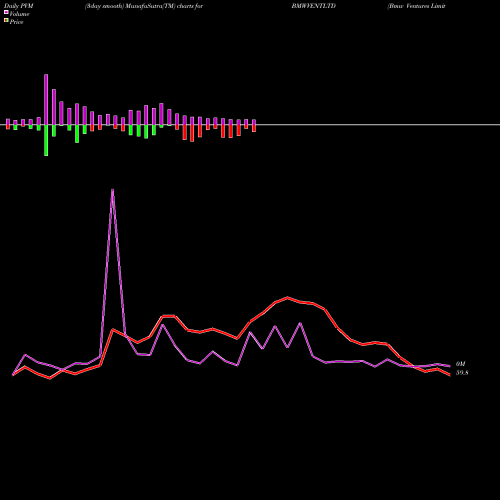
Task: Click the Price legend color swatch
Action: (x=6, y=21)
